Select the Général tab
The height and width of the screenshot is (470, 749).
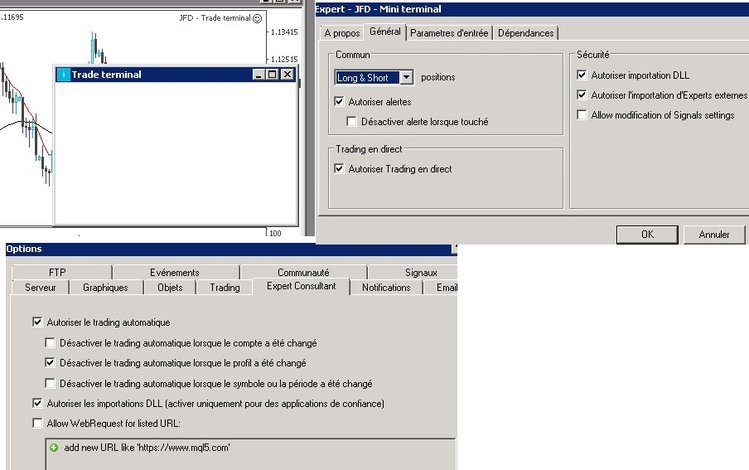(x=385, y=32)
